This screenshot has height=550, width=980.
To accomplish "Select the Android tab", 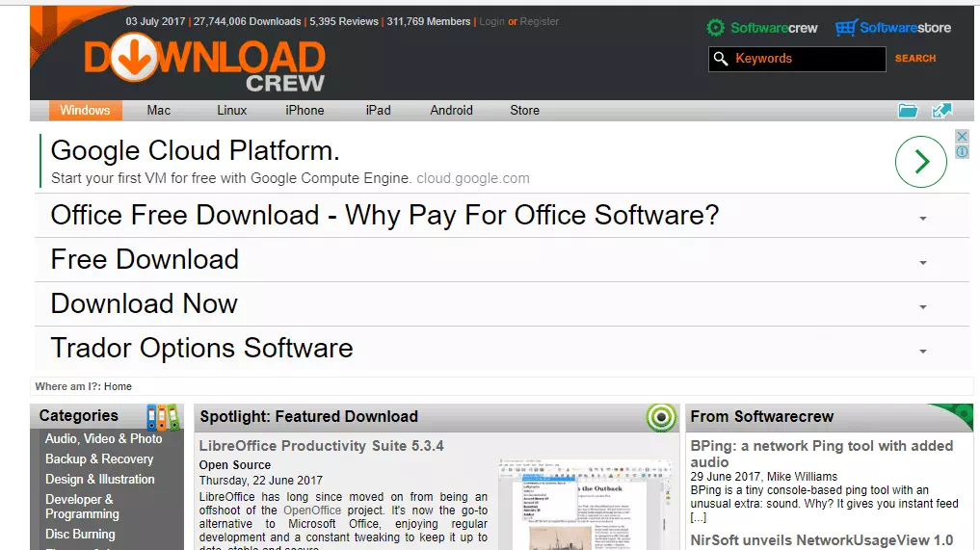I will [451, 110].
